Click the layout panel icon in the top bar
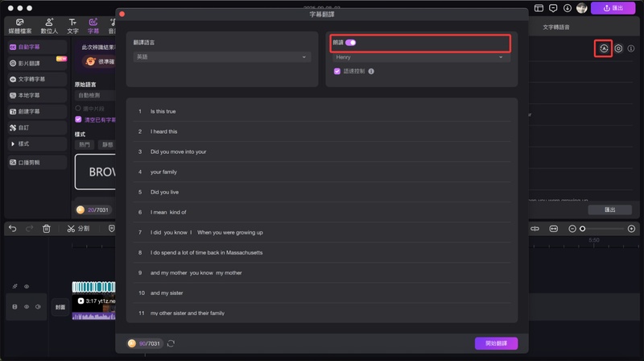 [539, 8]
